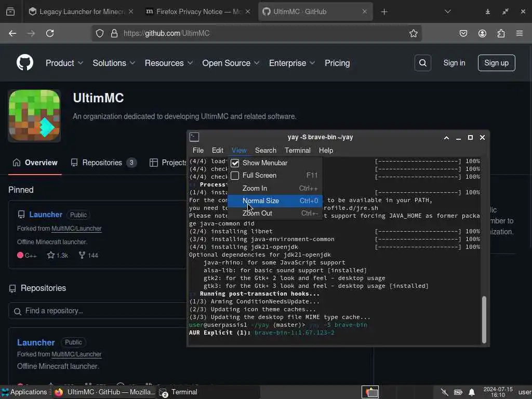Viewport: 532px width, 399px height.
Task: Go back to the previous page
Action: coord(12,33)
